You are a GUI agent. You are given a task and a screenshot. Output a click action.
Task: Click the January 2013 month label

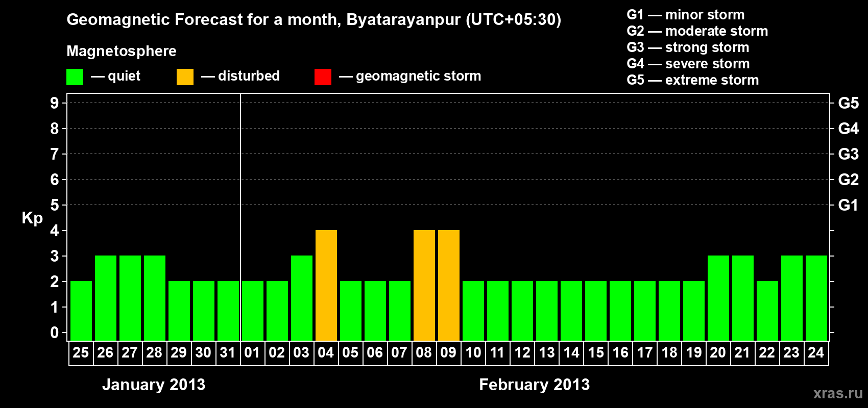click(x=154, y=385)
